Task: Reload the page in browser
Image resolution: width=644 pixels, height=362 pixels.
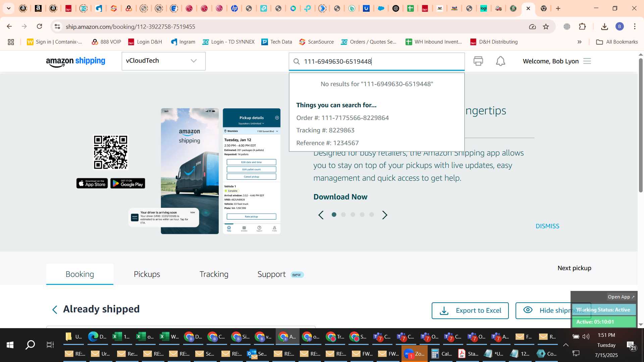Action: click(x=39, y=26)
